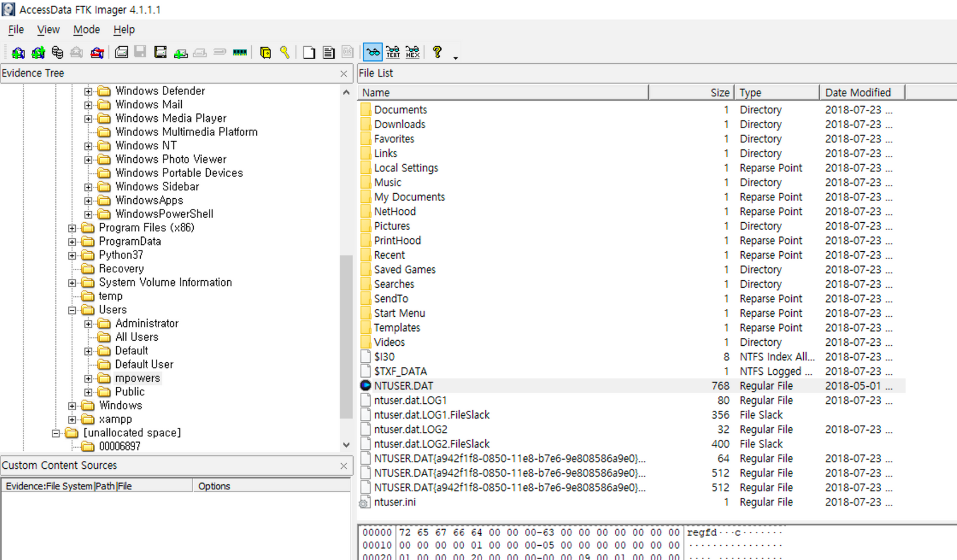This screenshot has height=560, width=957.
Task: Open the Mode menu
Action: [x=87, y=30]
